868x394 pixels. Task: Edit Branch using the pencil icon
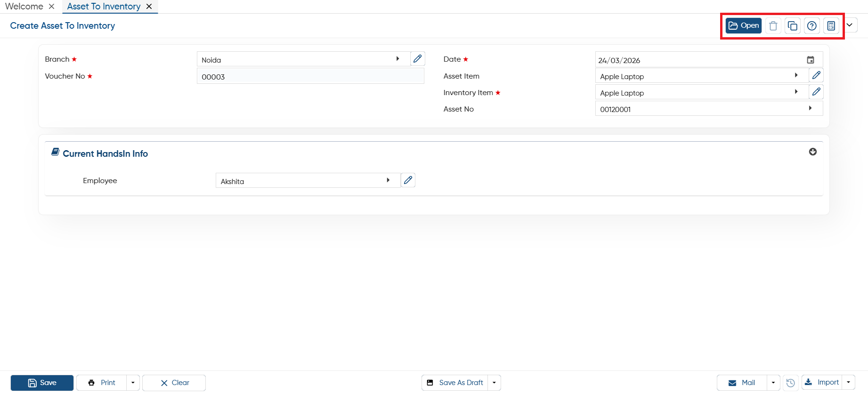coord(417,59)
